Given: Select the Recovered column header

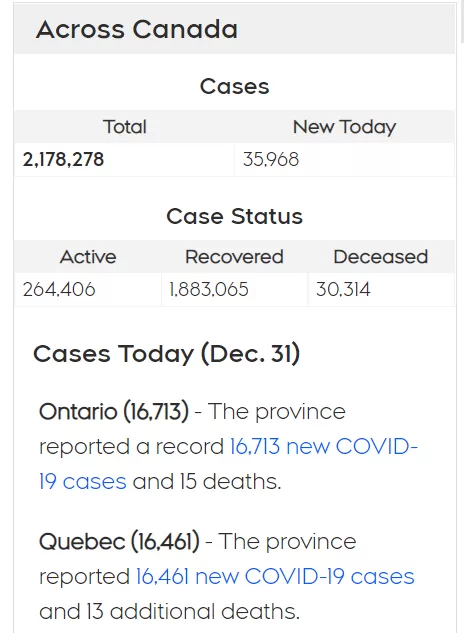Looking at the screenshot, I should tap(234, 257).
